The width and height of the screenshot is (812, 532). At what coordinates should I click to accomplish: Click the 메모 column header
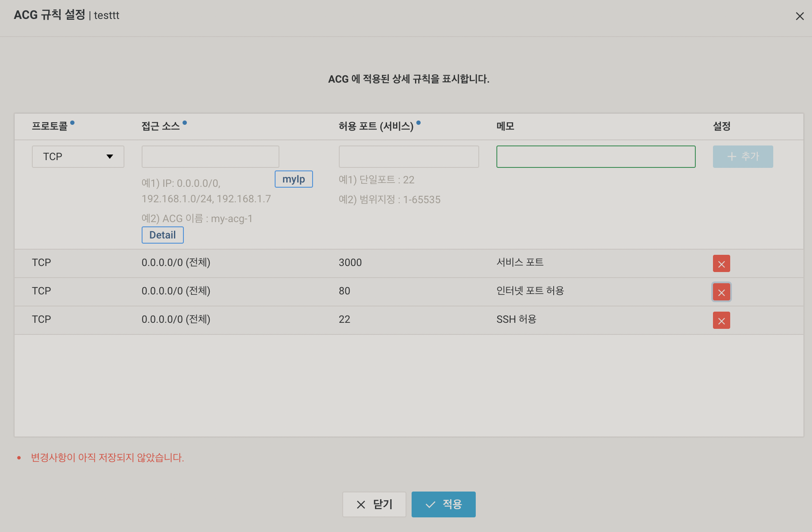pyautogui.click(x=505, y=126)
